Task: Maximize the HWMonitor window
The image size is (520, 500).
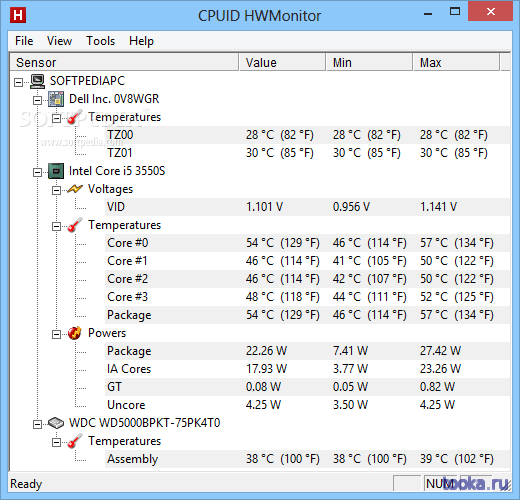Action: coord(455,12)
